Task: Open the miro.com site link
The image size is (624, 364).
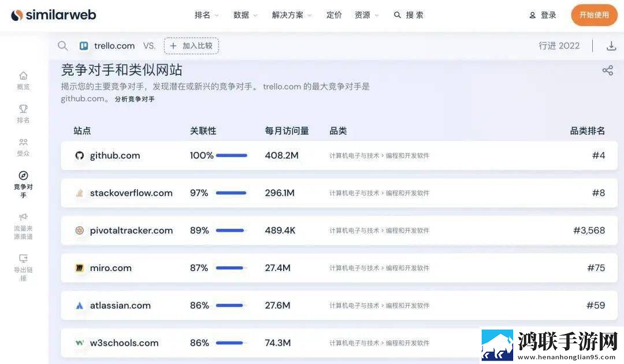Action: pyautogui.click(x=110, y=268)
